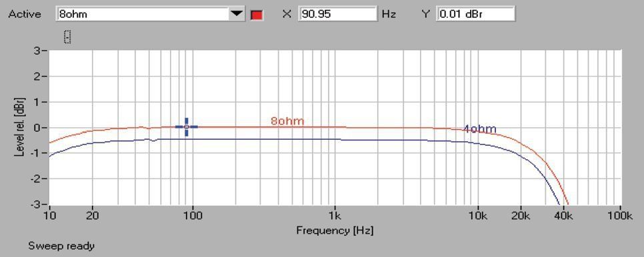Select the 8ohm active curve combo box
This screenshot has width=644, height=257.
point(150,14)
